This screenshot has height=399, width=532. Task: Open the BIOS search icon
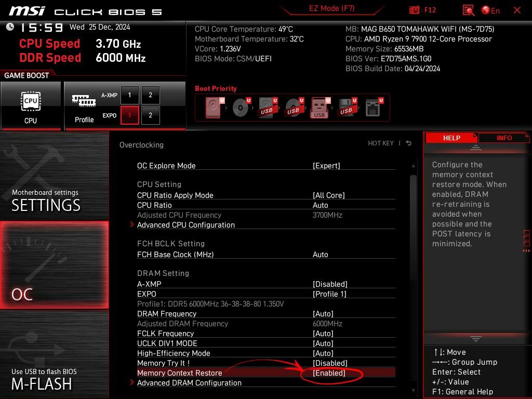[x=468, y=10]
